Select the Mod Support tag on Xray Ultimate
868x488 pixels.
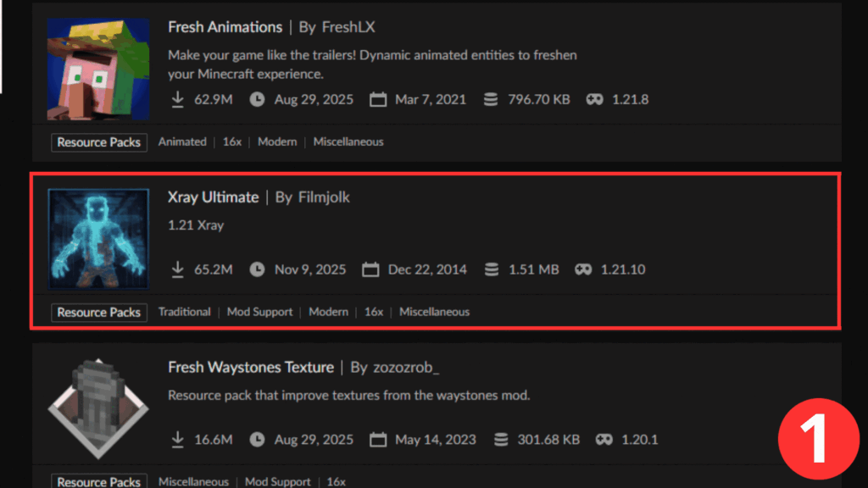pos(259,312)
